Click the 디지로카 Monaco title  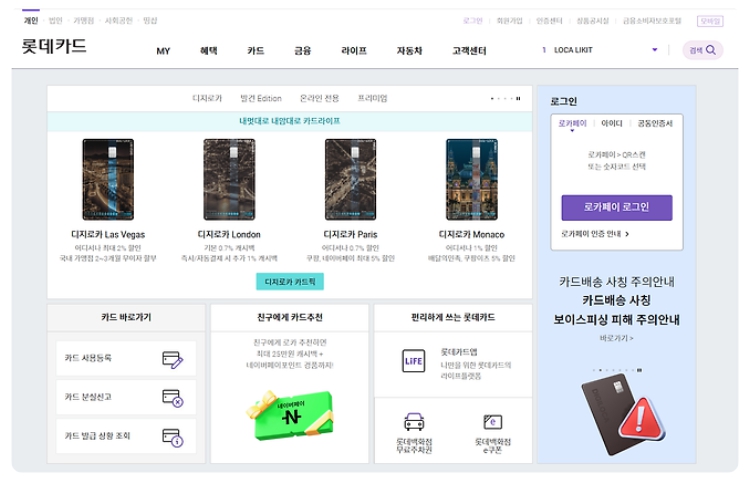tap(472, 234)
